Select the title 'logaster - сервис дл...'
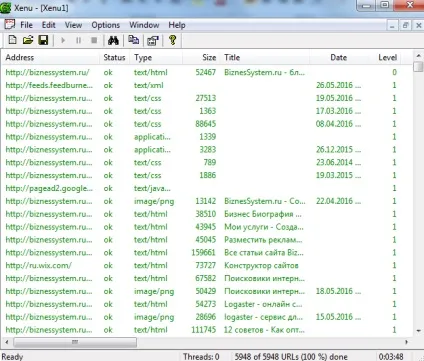Image resolution: width=424 pixels, height=361 pixels. click(x=264, y=317)
